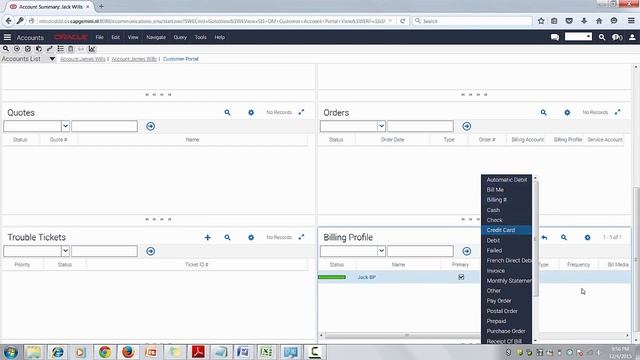Screen dimensions: 640x360
Task: Toggle the Primary checkbox for Jack BP
Action: click(461, 277)
